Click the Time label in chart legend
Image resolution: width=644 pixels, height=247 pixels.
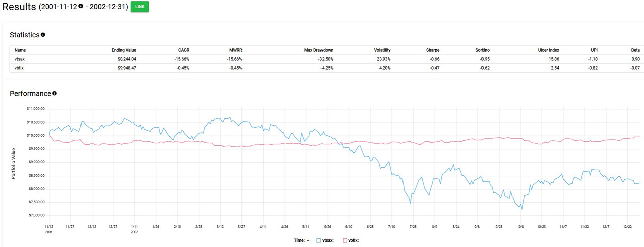(300, 240)
